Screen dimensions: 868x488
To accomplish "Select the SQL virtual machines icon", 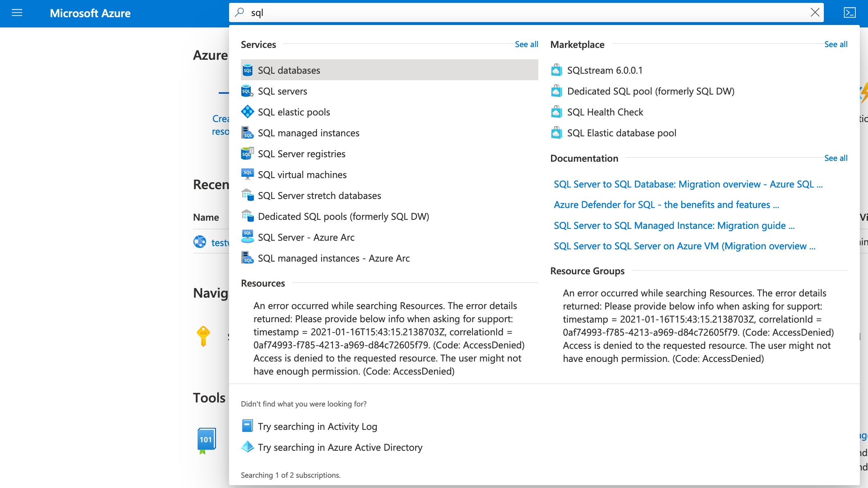I will pyautogui.click(x=247, y=175).
